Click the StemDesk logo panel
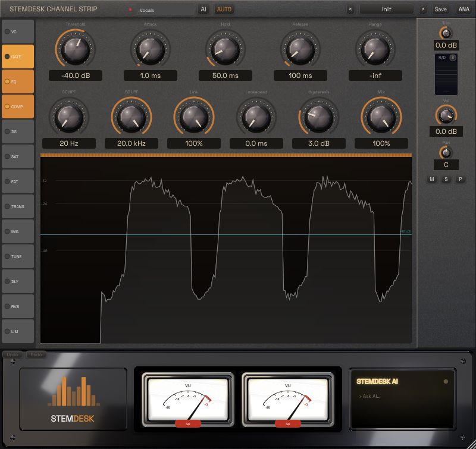476x449 pixels. click(73, 399)
